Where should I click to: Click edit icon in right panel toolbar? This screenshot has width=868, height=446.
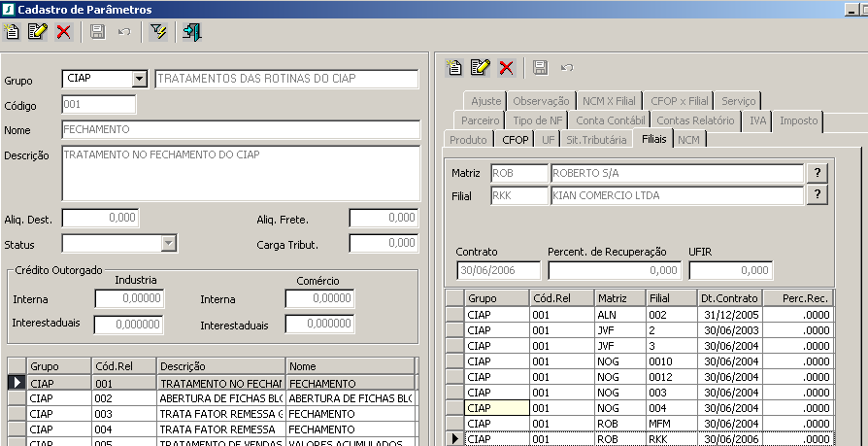tap(480, 67)
